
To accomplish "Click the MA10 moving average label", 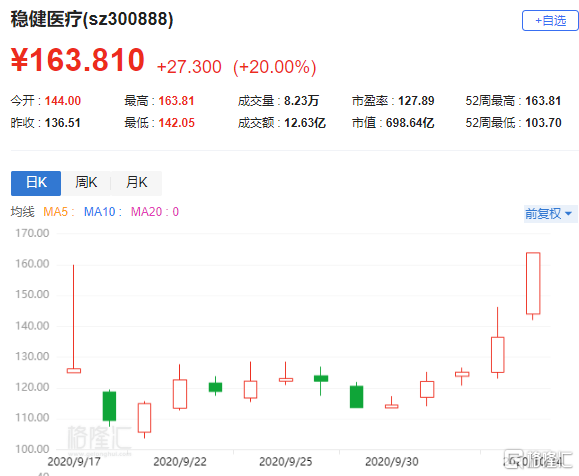I will (x=102, y=212).
